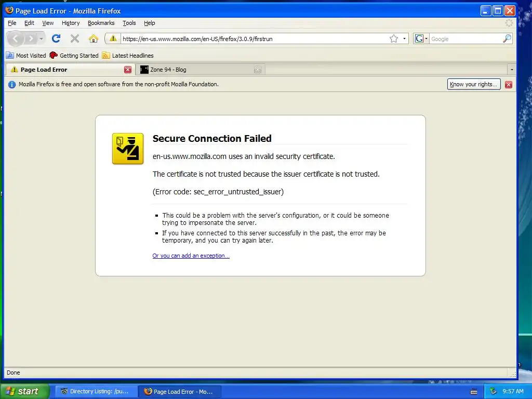Open the Windows start button
The height and width of the screenshot is (399, 532).
pos(25,391)
